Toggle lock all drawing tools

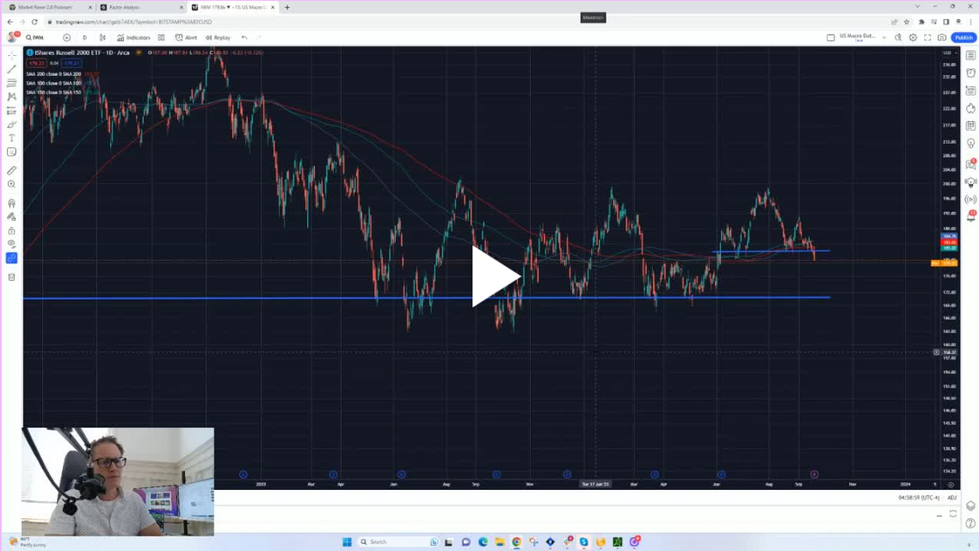[11, 231]
